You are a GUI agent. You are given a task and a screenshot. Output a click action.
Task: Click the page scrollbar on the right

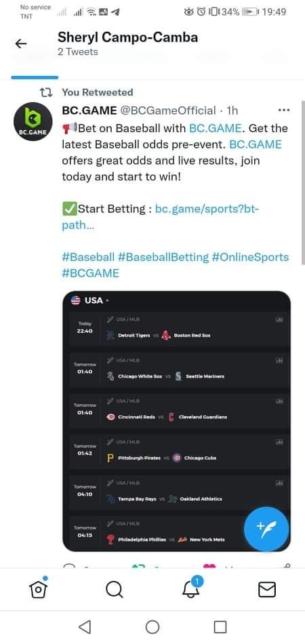pos(303,183)
